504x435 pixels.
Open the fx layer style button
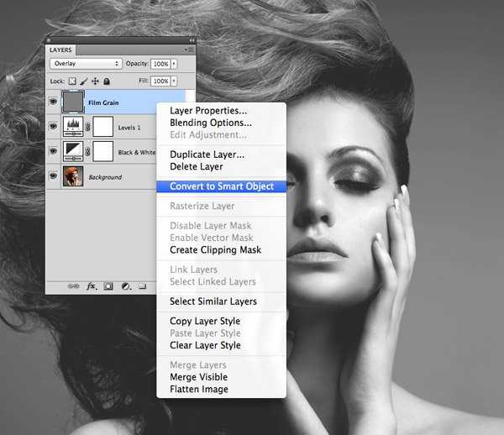92,286
